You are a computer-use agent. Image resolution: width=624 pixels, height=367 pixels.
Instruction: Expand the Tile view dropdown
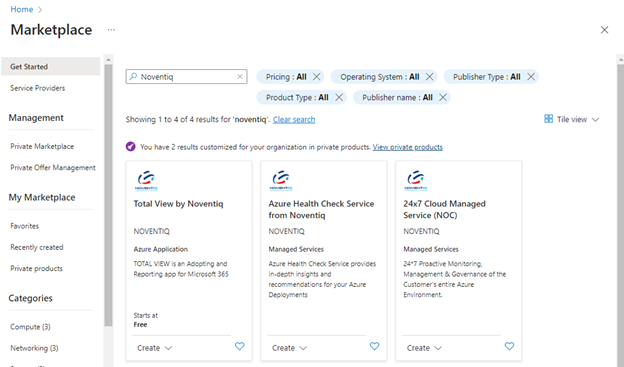coord(571,119)
